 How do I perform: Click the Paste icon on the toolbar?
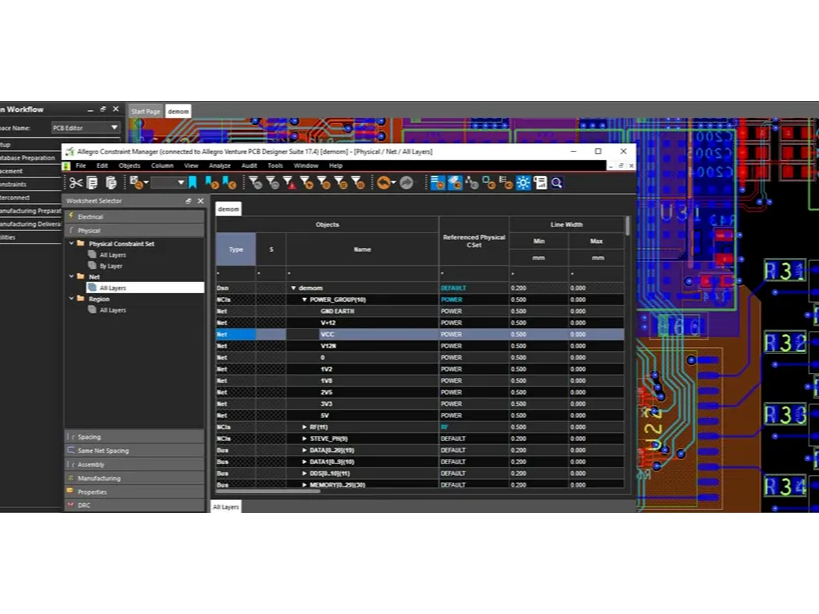click(110, 182)
